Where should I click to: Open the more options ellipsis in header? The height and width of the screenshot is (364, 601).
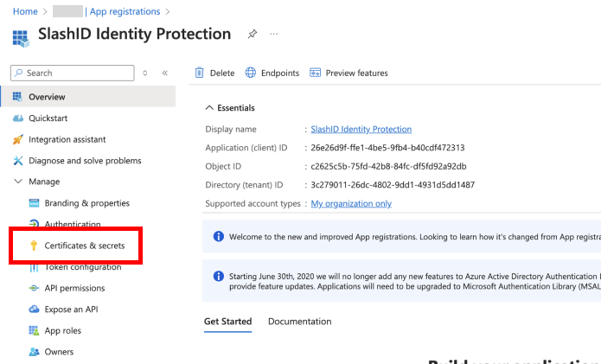pos(274,35)
